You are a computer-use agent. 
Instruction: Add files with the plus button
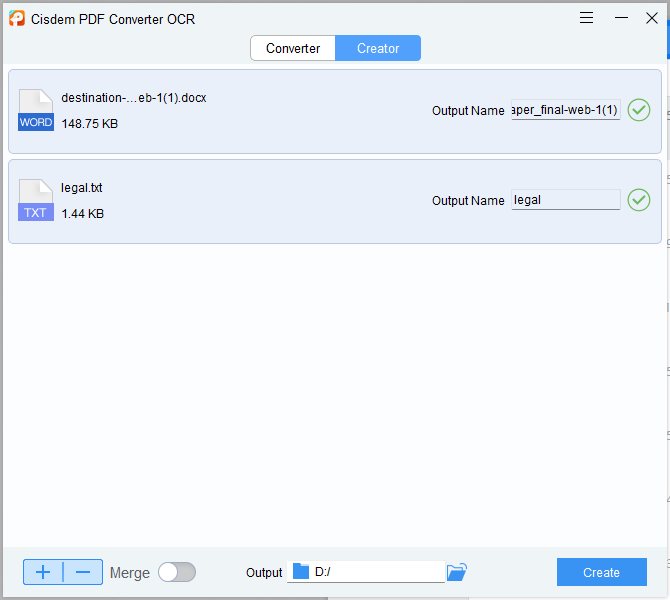click(43, 572)
